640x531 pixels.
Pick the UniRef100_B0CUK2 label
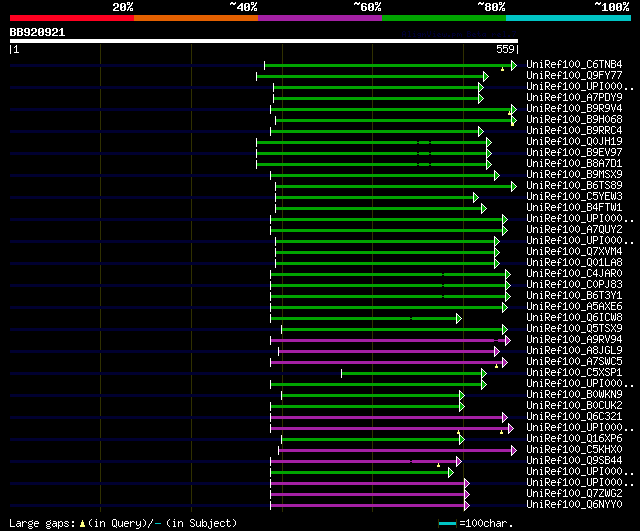click(574, 406)
